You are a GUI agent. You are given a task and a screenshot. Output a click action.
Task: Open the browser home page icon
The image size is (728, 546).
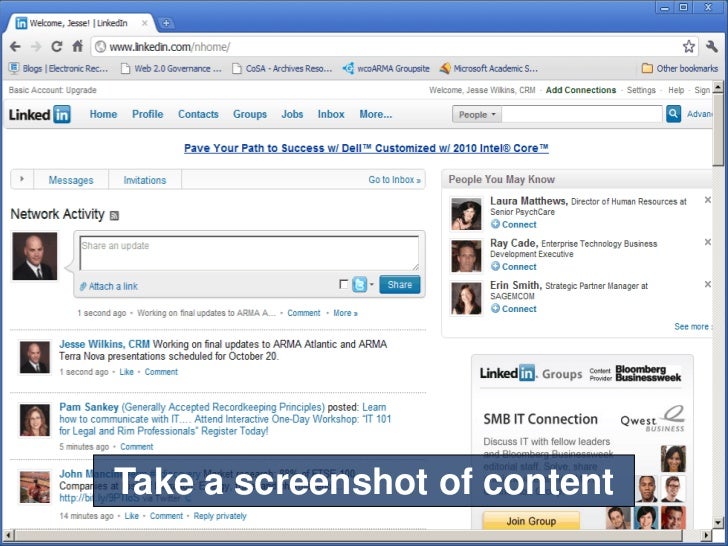pos(78,46)
